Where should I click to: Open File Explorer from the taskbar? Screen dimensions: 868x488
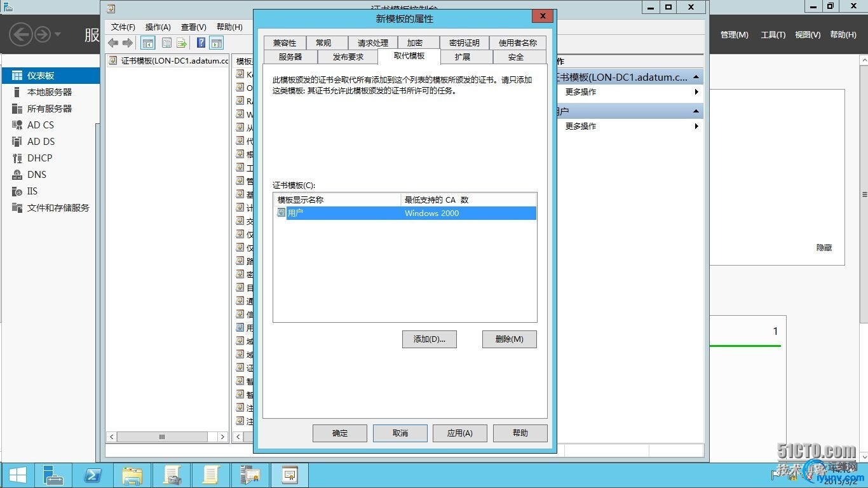tap(132, 475)
